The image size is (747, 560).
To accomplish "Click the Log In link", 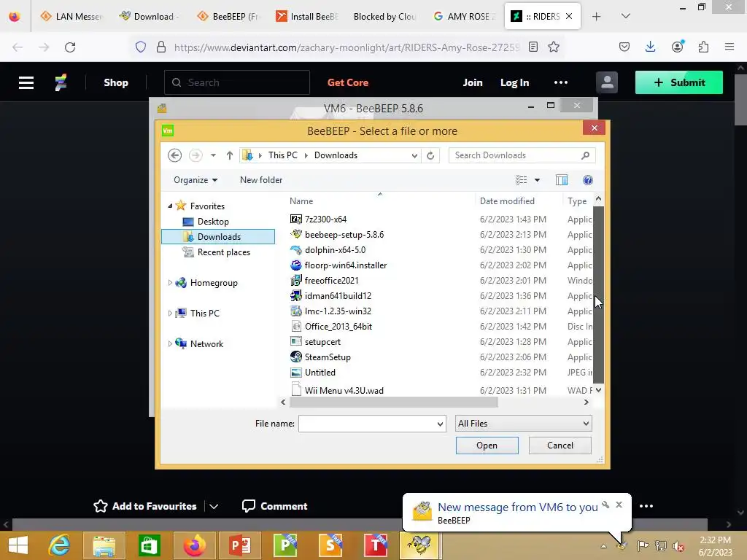I will pyautogui.click(x=514, y=82).
